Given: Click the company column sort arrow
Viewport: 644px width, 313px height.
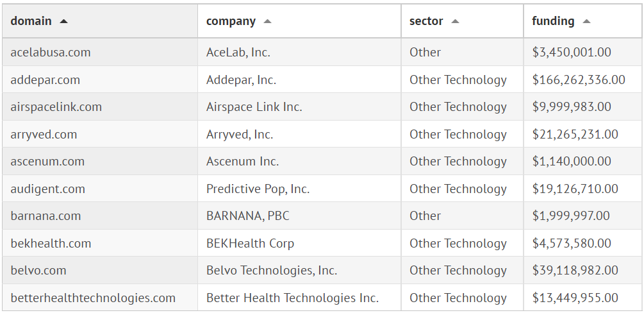Looking at the screenshot, I should coord(267,21).
